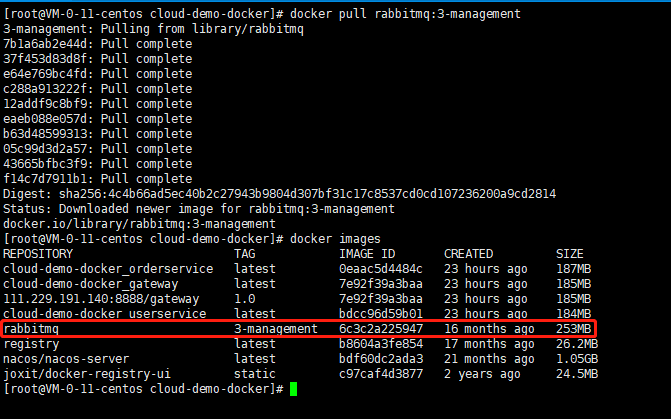Click layer hash eaeb088e057d
Viewport: 671px width, 419px height.
click(x=45, y=119)
